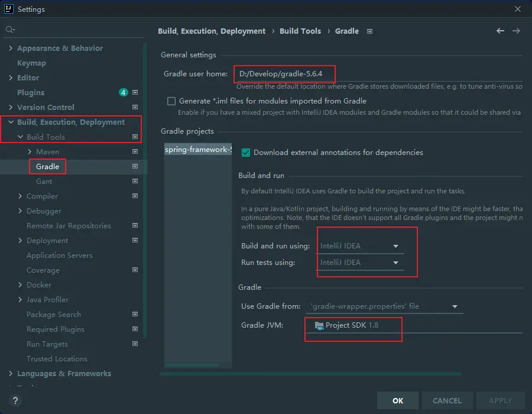Click the project-level icon beside Plugins

tap(135, 92)
